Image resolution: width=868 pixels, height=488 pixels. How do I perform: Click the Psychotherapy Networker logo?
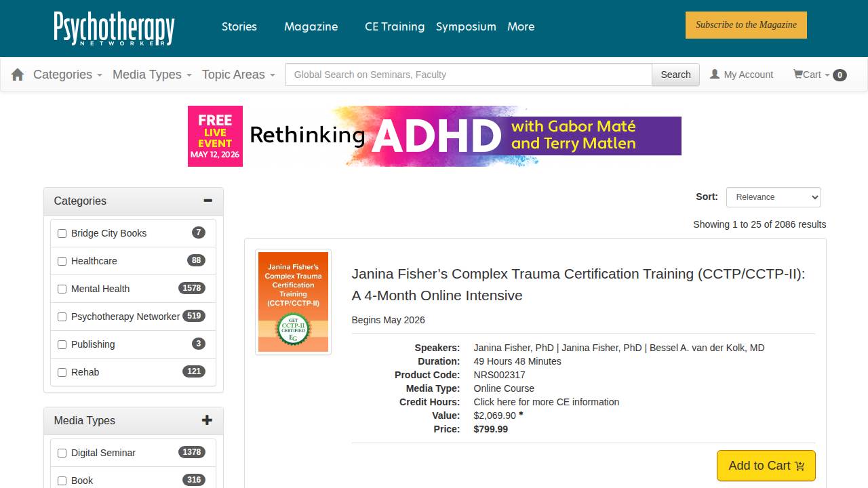click(114, 28)
